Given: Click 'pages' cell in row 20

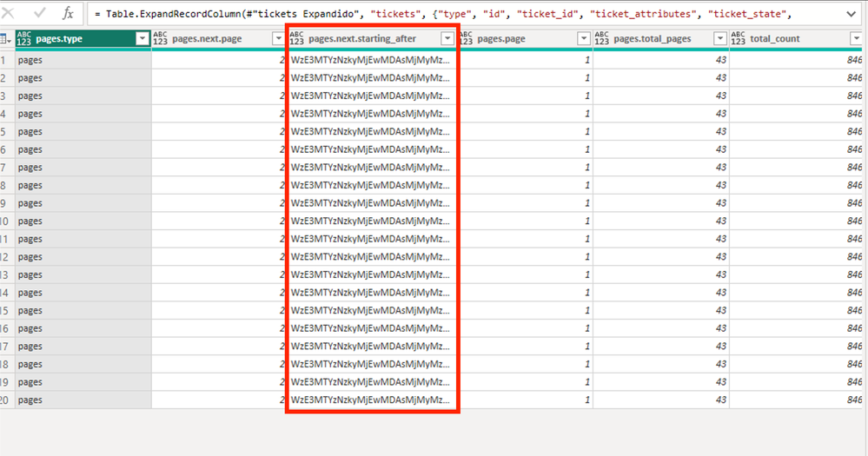Looking at the screenshot, I should (x=83, y=400).
